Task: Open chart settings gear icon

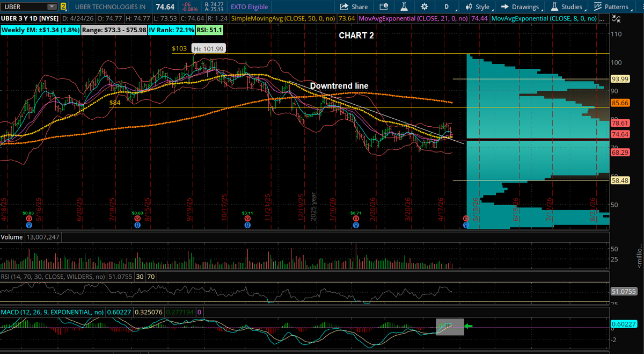Action: [424, 6]
